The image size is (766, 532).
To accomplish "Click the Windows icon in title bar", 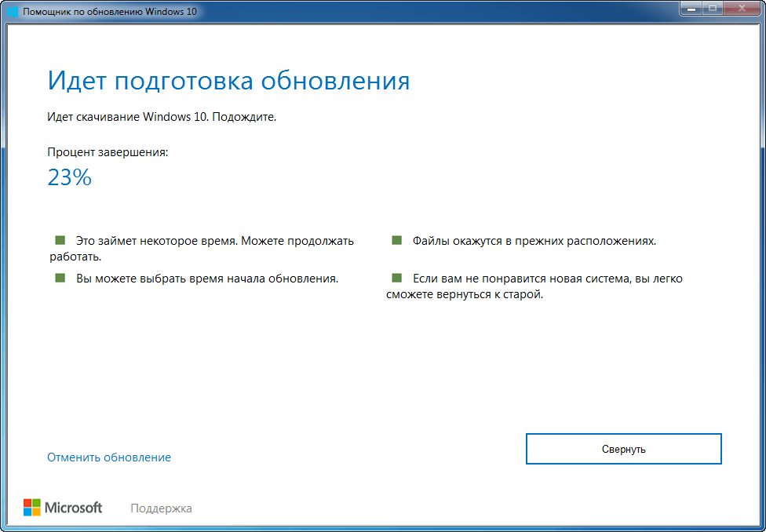I will pyautogui.click(x=13, y=11).
